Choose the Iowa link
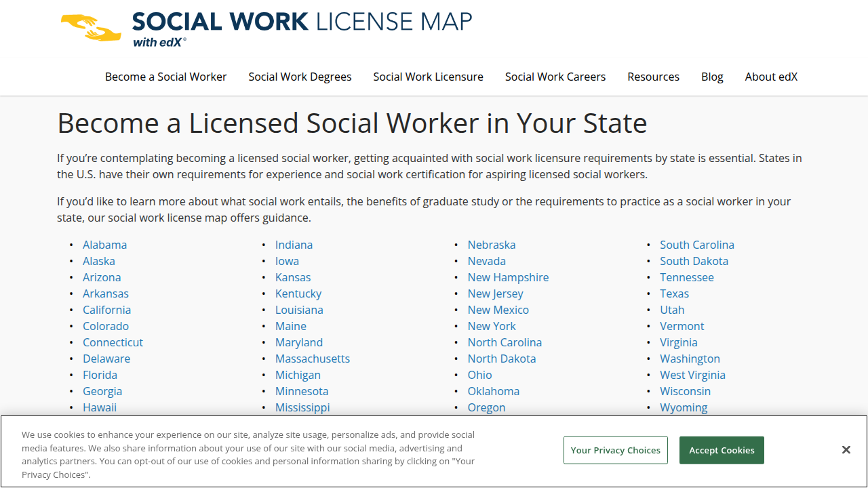The width and height of the screenshot is (868, 488). click(x=287, y=261)
